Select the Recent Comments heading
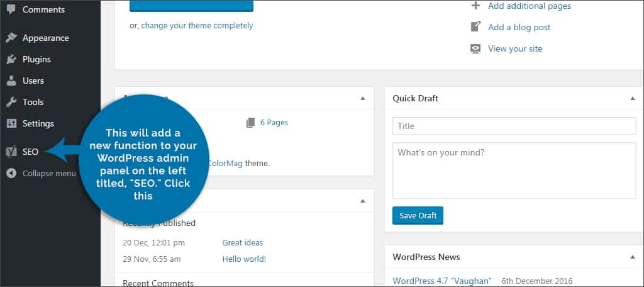This screenshot has height=287, width=644. tap(158, 283)
